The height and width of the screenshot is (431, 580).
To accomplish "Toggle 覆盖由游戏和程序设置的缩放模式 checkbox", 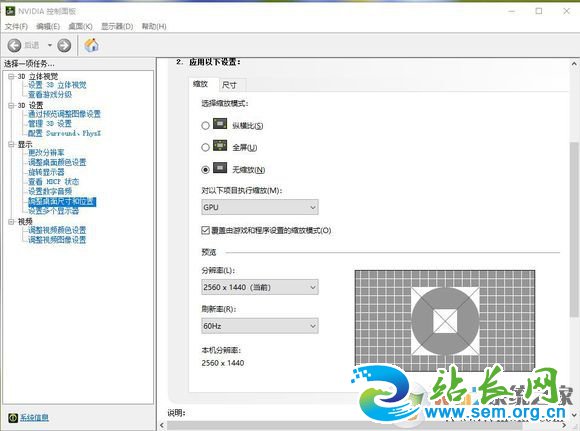I will (x=205, y=230).
